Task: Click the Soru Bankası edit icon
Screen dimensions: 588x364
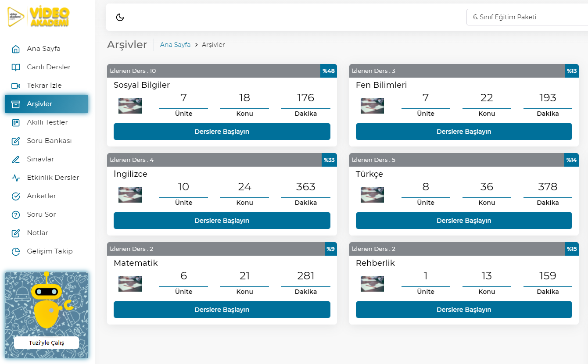Action: click(x=16, y=141)
